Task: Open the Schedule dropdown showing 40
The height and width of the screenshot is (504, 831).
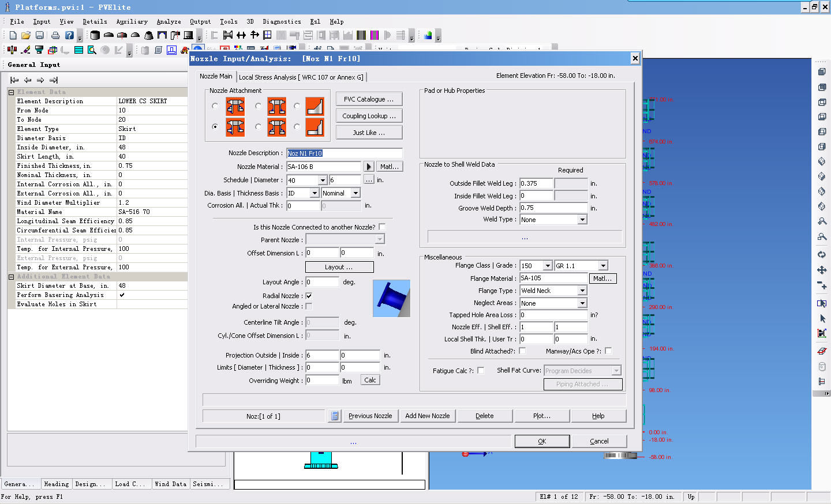Action: click(323, 180)
